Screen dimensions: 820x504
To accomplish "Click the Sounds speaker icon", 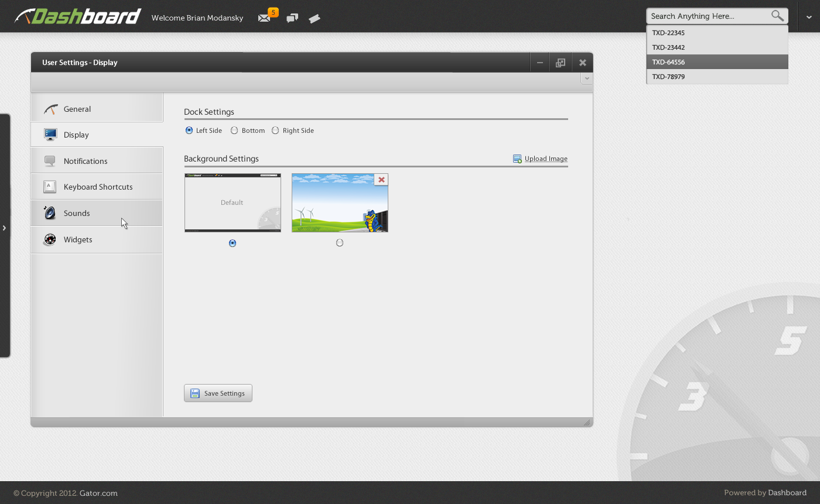I will (50, 212).
